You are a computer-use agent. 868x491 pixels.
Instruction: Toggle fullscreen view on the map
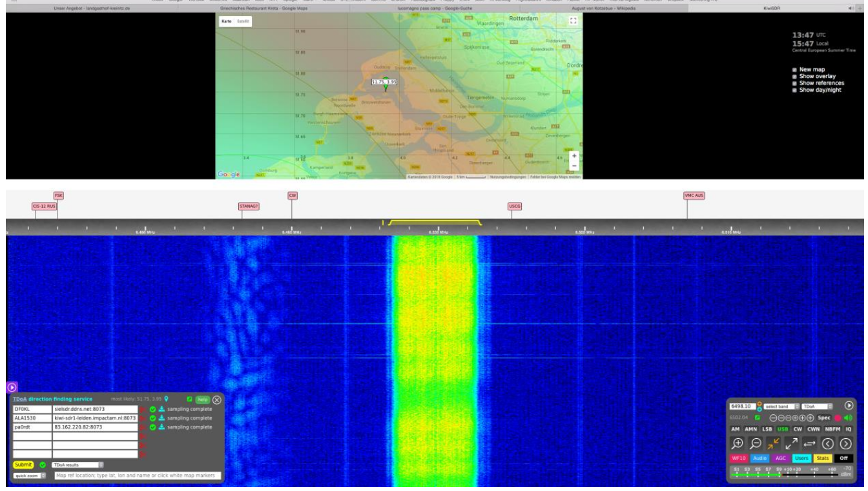point(573,21)
